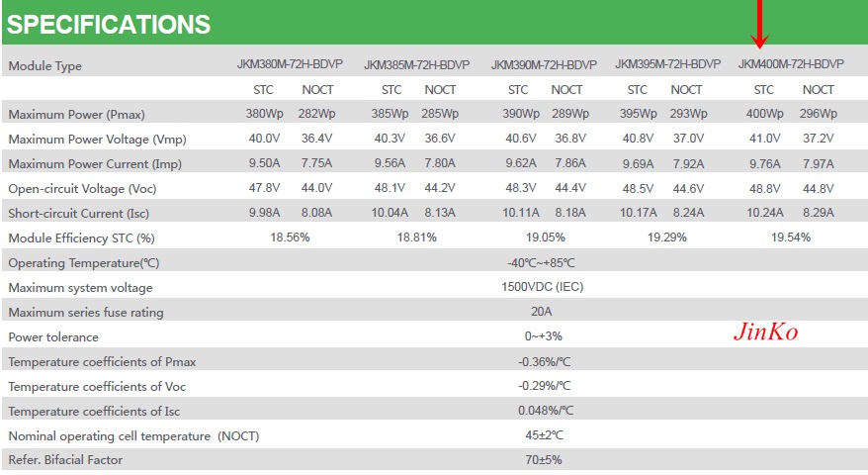The image size is (868, 475).
Task: Select the Power tolerance 0~+3% value
Action: pyautogui.click(x=543, y=335)
